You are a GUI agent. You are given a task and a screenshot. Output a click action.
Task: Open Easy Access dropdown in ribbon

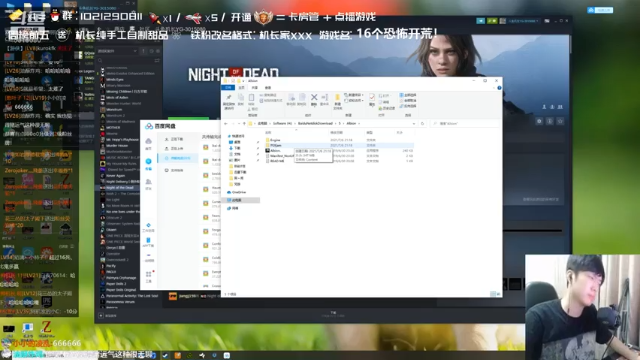tap(354, 100)
